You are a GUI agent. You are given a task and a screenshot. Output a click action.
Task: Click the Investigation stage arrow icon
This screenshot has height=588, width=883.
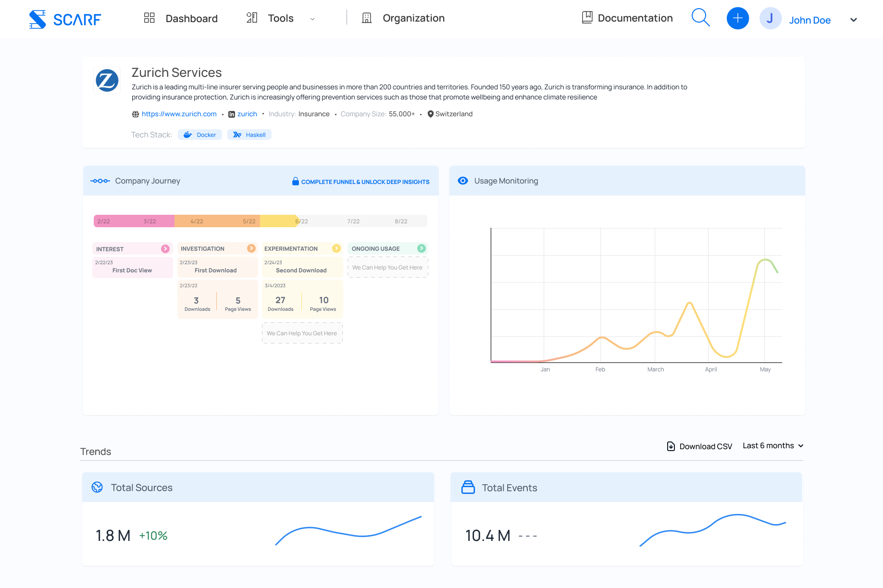pyautogui.click(x=251, y=248)
